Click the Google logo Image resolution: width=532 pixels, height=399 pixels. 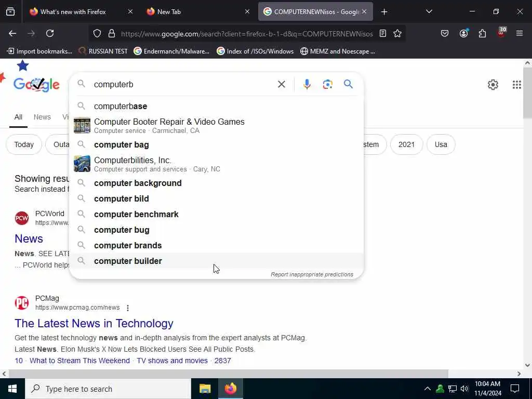(x=36, y=85)
